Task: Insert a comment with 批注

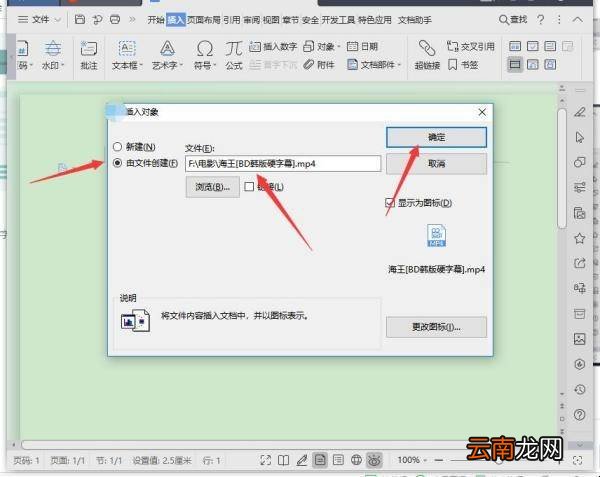Action: point(89,55)
